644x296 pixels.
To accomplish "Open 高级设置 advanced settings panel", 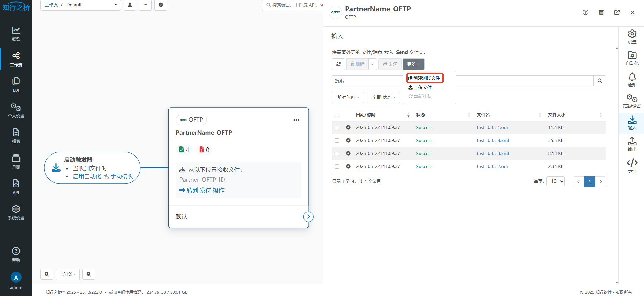I will click(632, 101).
